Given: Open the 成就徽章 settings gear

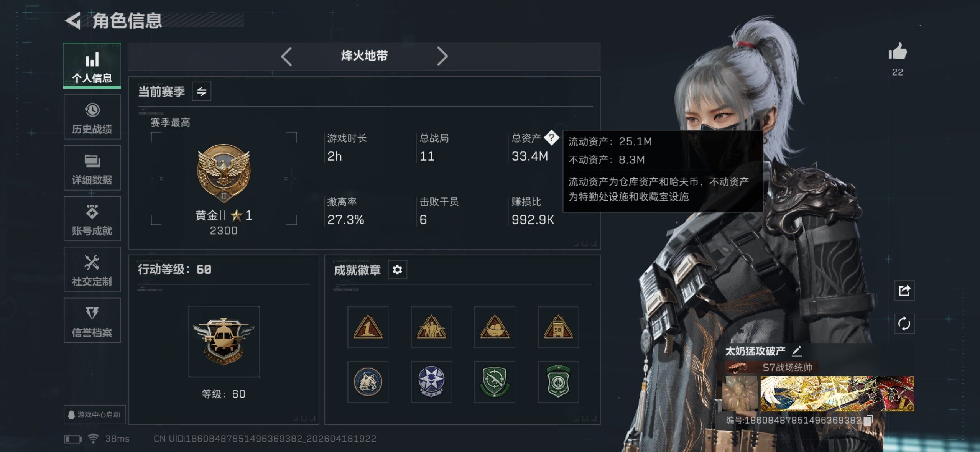Looking at the screenshot, I should coord(397,270).
